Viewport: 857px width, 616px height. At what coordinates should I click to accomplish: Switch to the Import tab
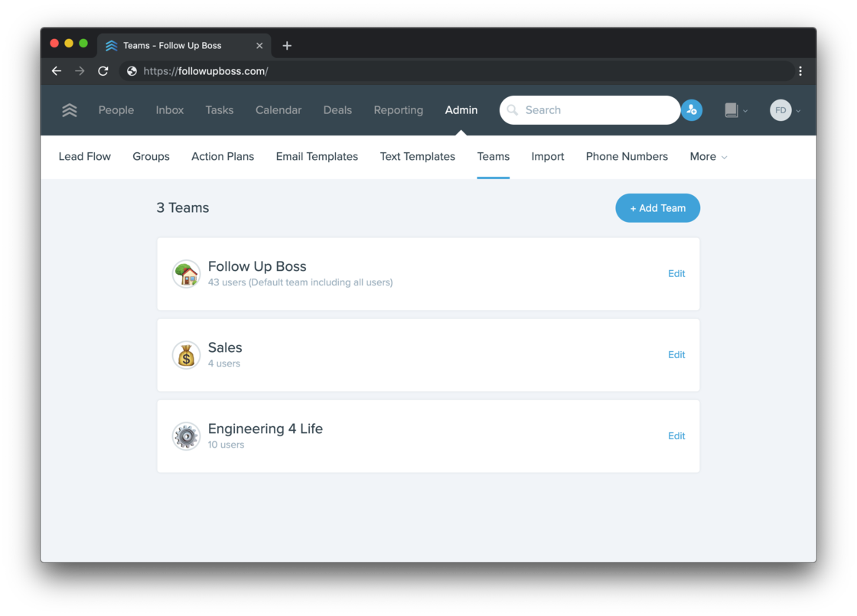548,157
